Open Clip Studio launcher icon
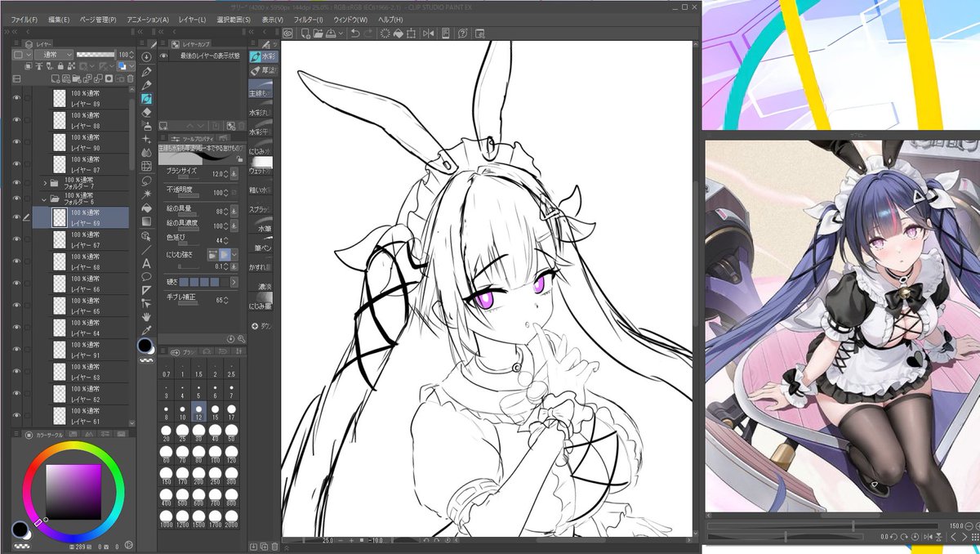Image resolution: width=980 pixels, height=554 pixels. tap(288, 34)
